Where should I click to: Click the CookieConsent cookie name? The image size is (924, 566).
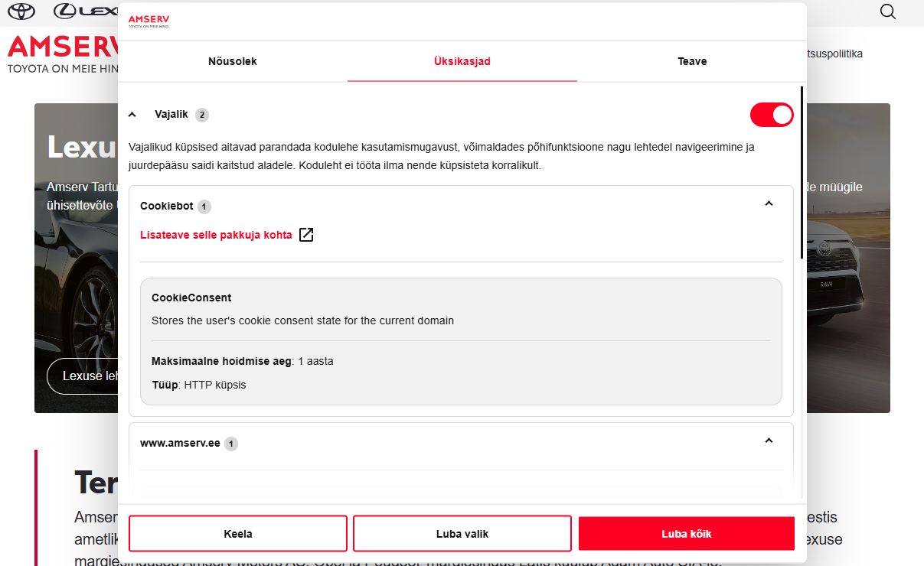tap(191, 298)
